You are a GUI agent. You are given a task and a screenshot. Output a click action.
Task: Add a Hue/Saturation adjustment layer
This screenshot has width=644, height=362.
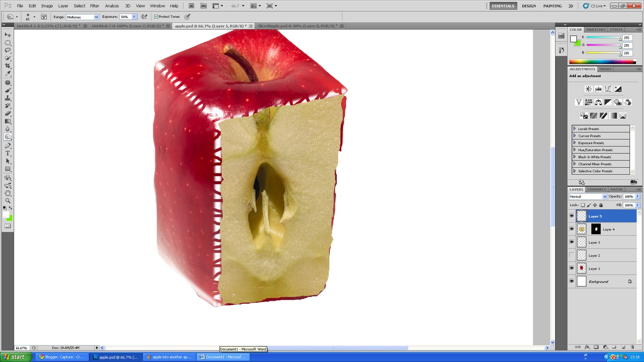(x=589, y=103)
